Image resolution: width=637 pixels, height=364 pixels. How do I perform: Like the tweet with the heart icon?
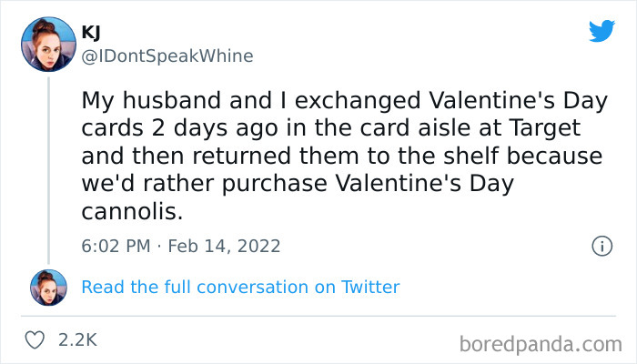coord(36,340)
